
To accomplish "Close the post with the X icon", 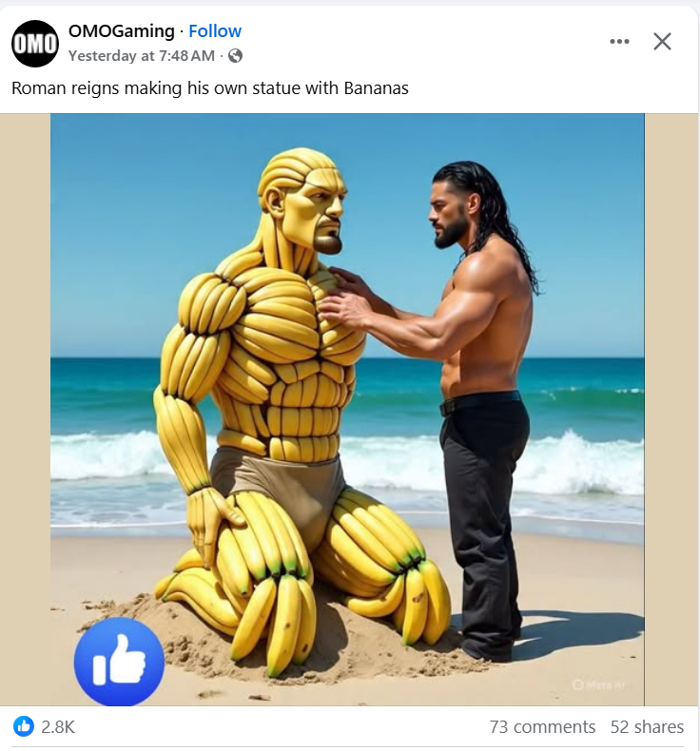I will pyautogui.click(x=662, y=41).
